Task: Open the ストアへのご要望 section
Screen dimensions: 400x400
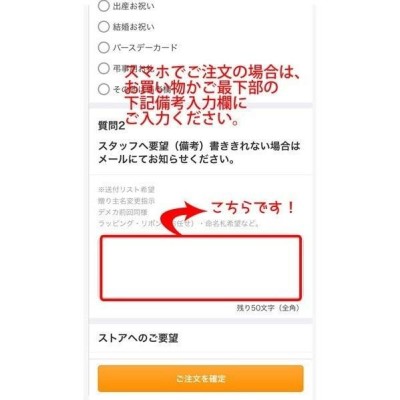Action: (x=138, y=338)
